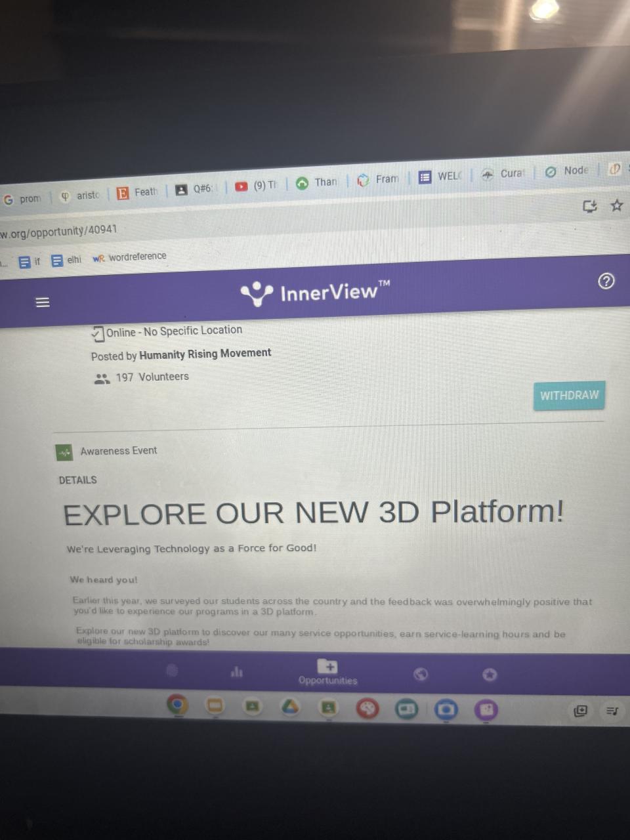Open the help question mark icon
This screenshot has height=840, width=630.
606,282
